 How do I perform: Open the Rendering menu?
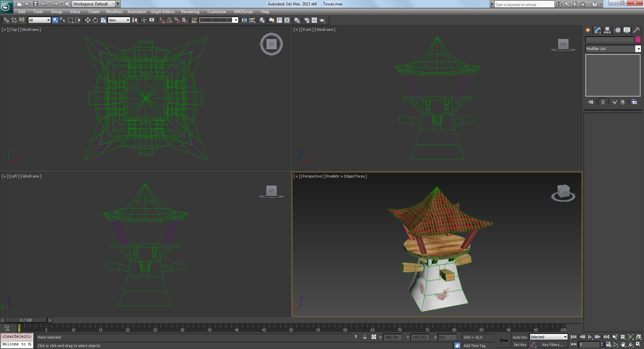190,12
